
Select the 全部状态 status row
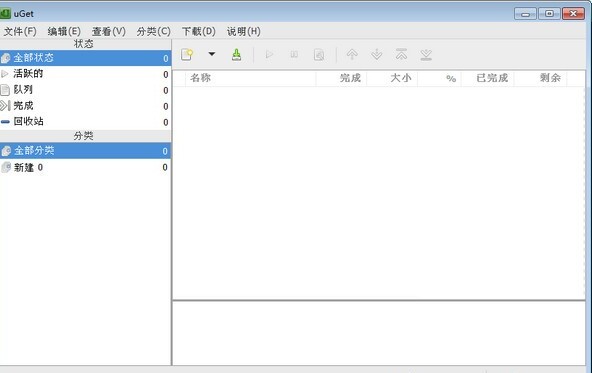(x=85, y=58)
